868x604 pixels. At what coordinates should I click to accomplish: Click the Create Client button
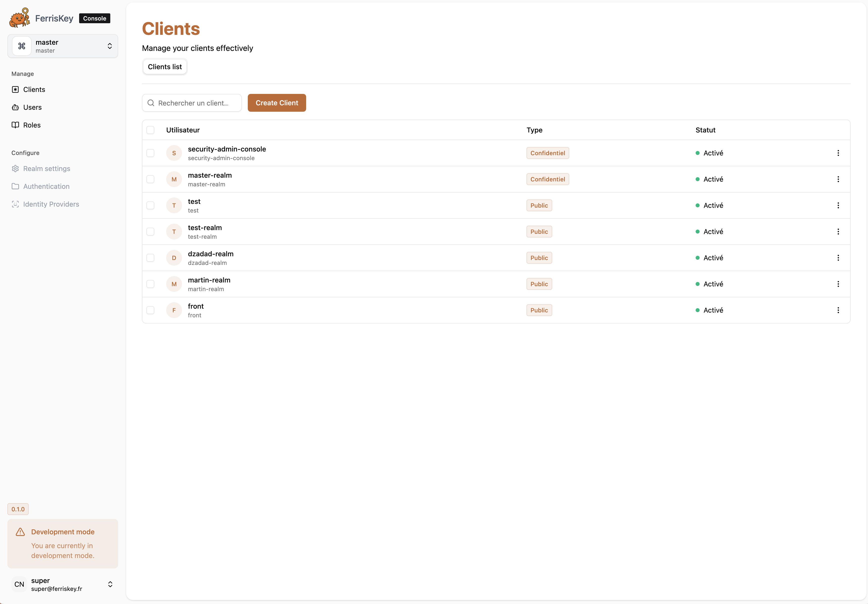coord(277,103)
